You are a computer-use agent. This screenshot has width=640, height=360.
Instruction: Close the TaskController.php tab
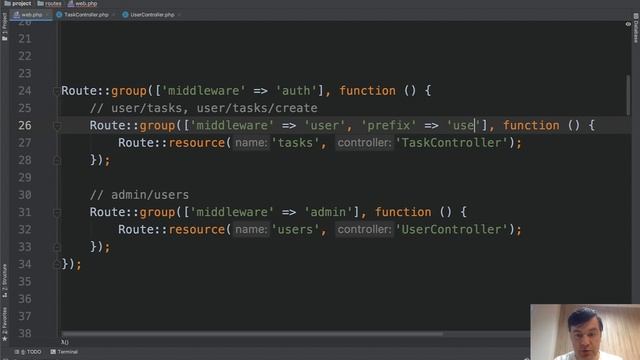(113, 15)
